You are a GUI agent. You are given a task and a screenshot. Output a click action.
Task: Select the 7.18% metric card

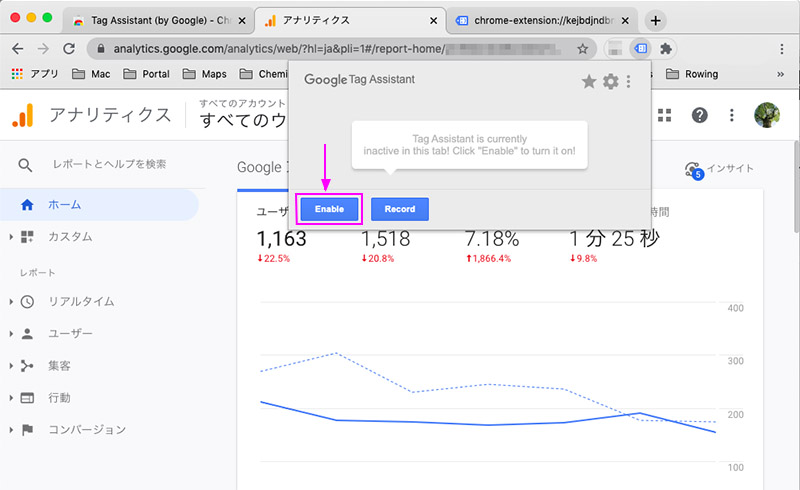[492, 238]
